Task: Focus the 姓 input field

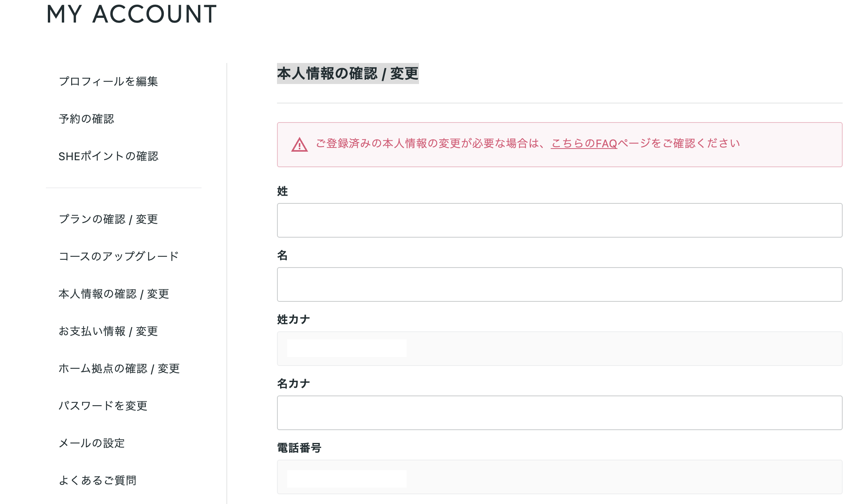Action: (x=559, y=220)
